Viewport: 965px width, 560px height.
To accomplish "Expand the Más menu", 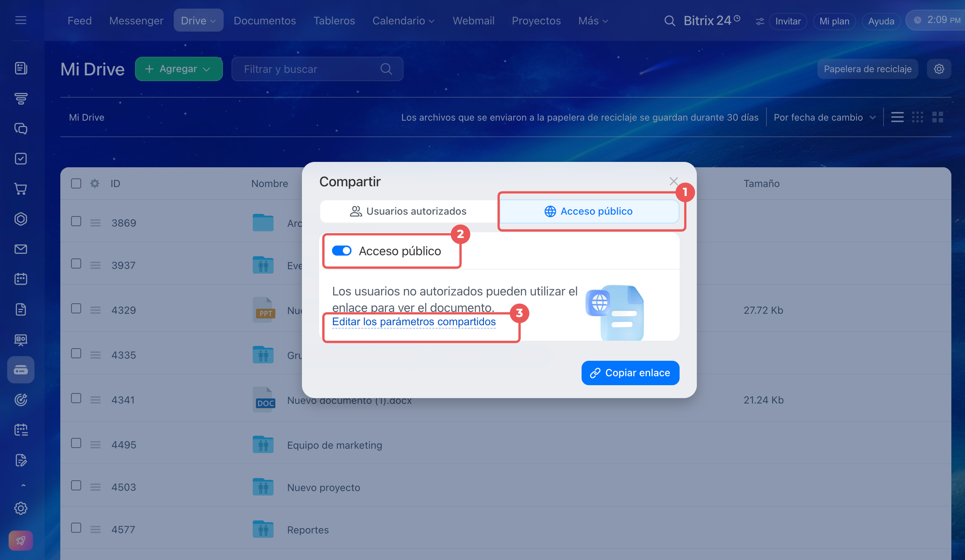I will tap(593, 21).
